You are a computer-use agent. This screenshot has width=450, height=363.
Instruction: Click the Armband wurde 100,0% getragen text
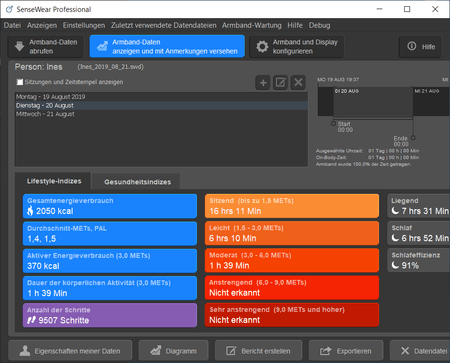[363, 164]
